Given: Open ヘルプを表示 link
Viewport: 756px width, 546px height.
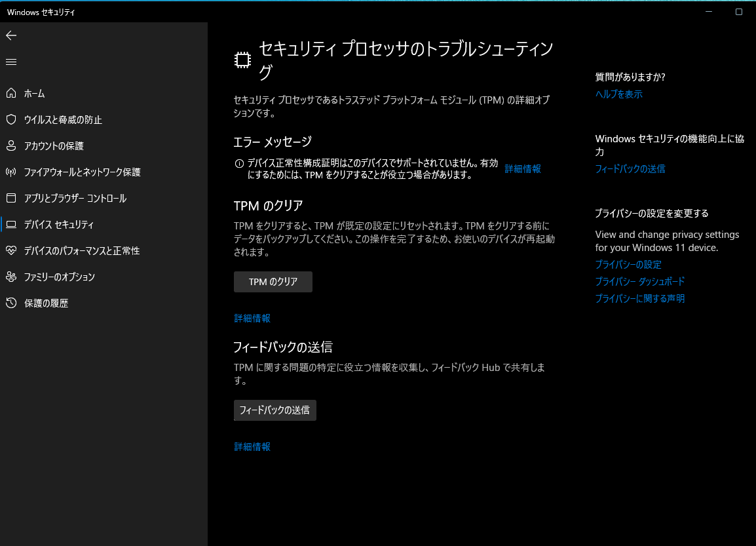Looking at the screenshot, I should pos(618,94).
